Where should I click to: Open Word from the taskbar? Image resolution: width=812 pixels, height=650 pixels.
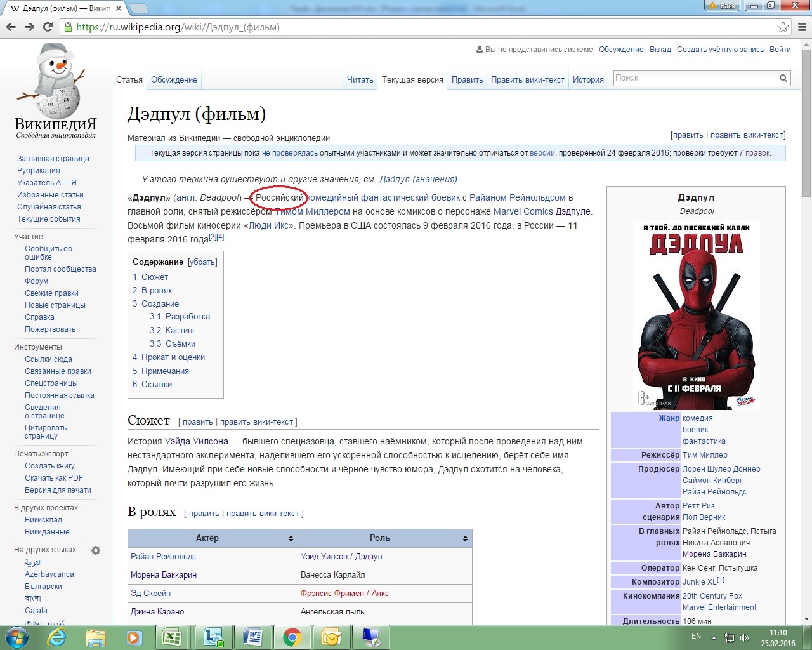[x=252, y=637]
